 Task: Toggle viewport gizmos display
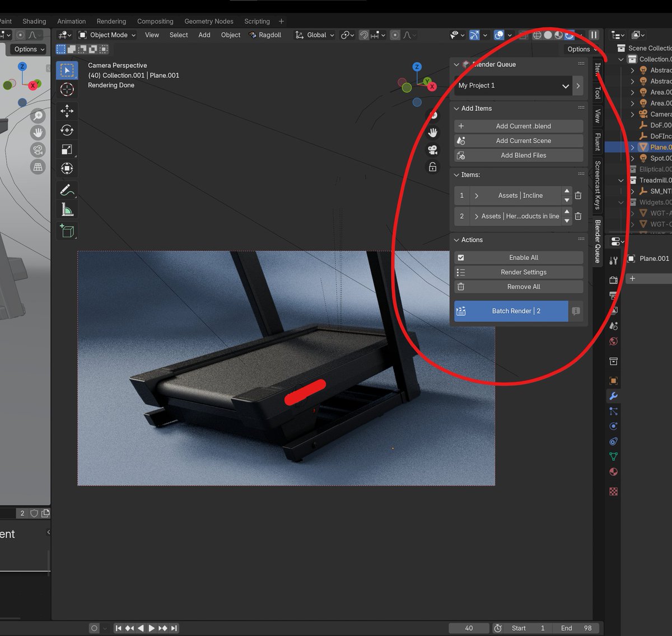pos(474,35)
